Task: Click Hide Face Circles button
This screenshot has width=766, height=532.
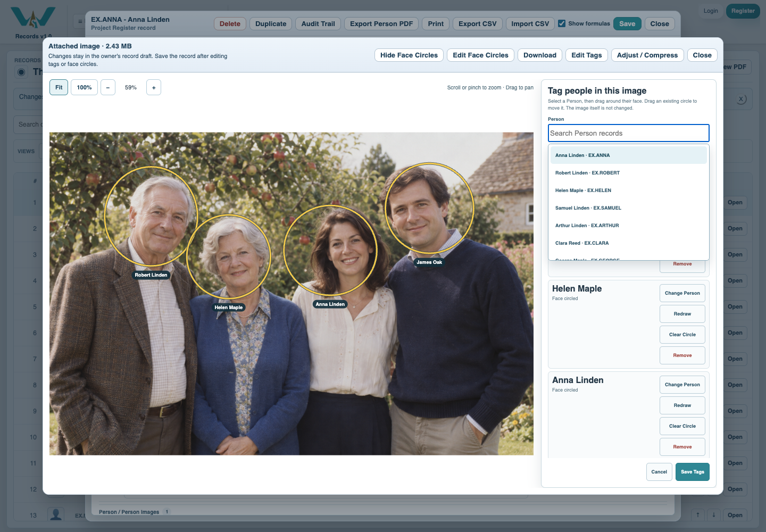Action: (x=409, y=55)
